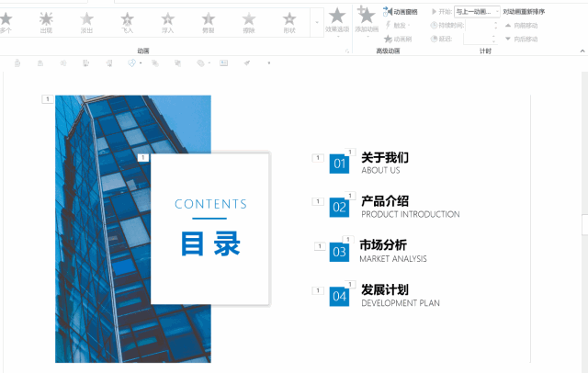Click 向前移动 (Move Earlier)

[x=522, y=26]
